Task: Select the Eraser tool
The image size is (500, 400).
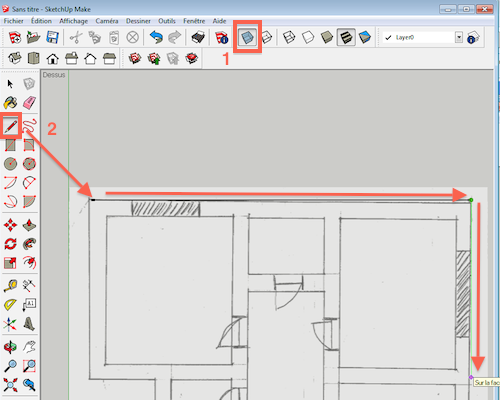Action: click(29, 103)
